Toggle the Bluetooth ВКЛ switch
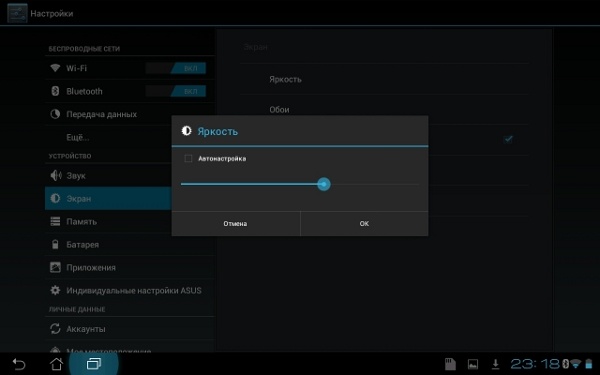The height and width of the screenshot is (375, 600). click(176, 91)
